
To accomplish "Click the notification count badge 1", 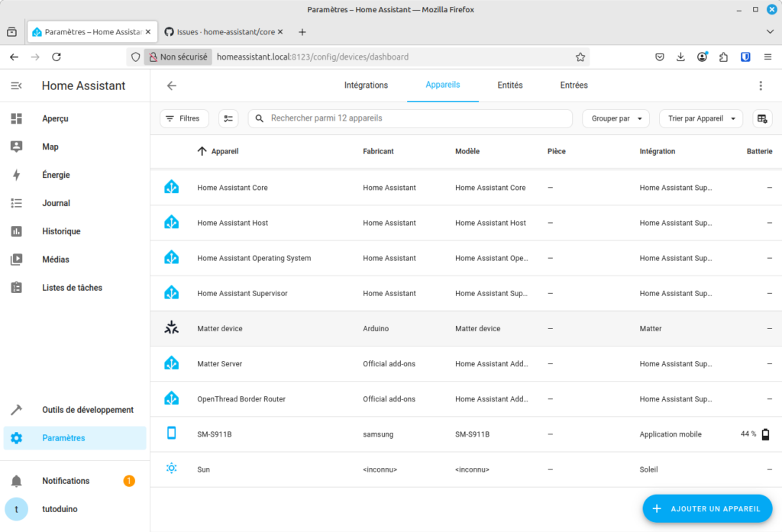I will (129, 481).
